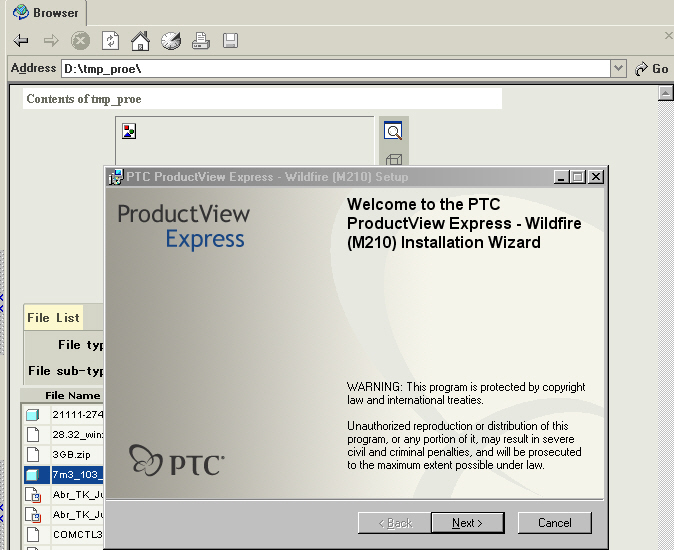674x550 pixels.
Task: Minimize the ProductView Express Setup window
Action: tap(561, 177)
